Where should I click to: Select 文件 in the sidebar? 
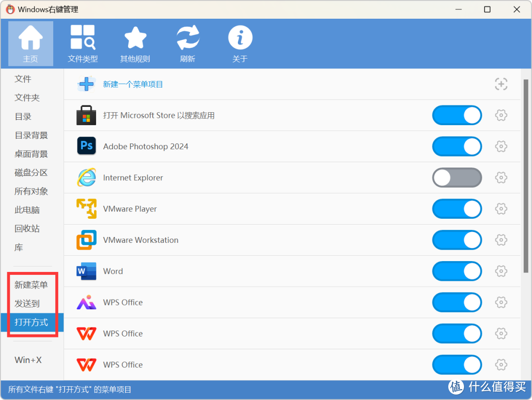[x=23, y=79]
